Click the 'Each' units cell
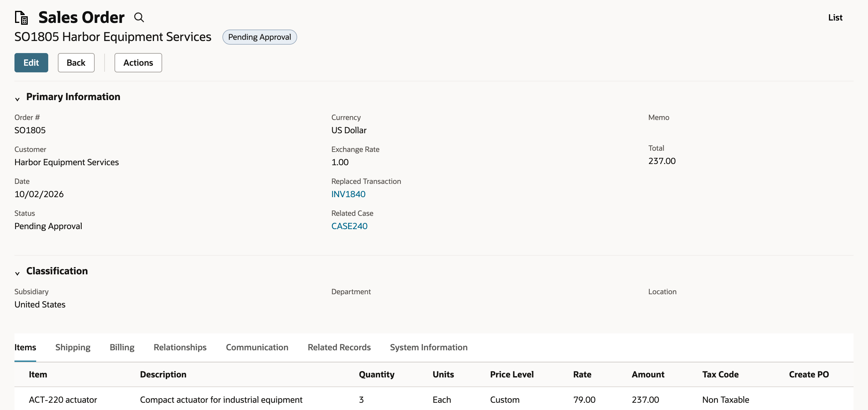868x410 pixels. [442, 400]
